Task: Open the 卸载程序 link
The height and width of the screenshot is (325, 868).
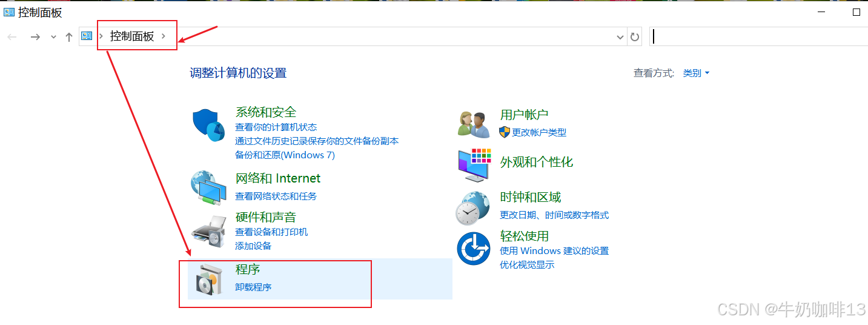Action: [253, 287]
